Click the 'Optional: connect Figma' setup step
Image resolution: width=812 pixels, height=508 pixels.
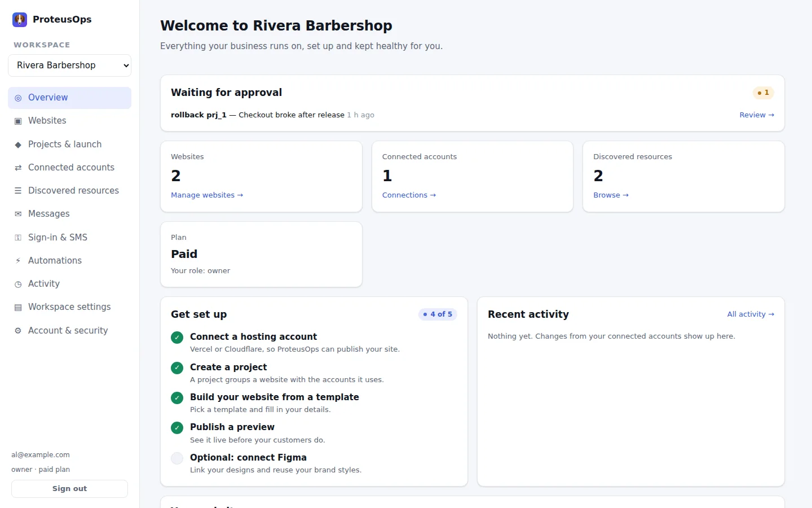pyautogui.click(x=248, y=457)
